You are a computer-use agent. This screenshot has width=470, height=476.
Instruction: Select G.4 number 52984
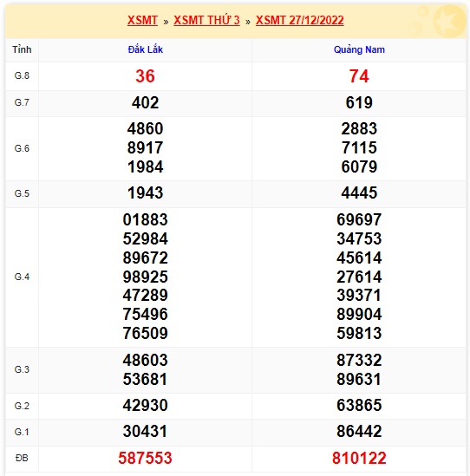(145, 239)
